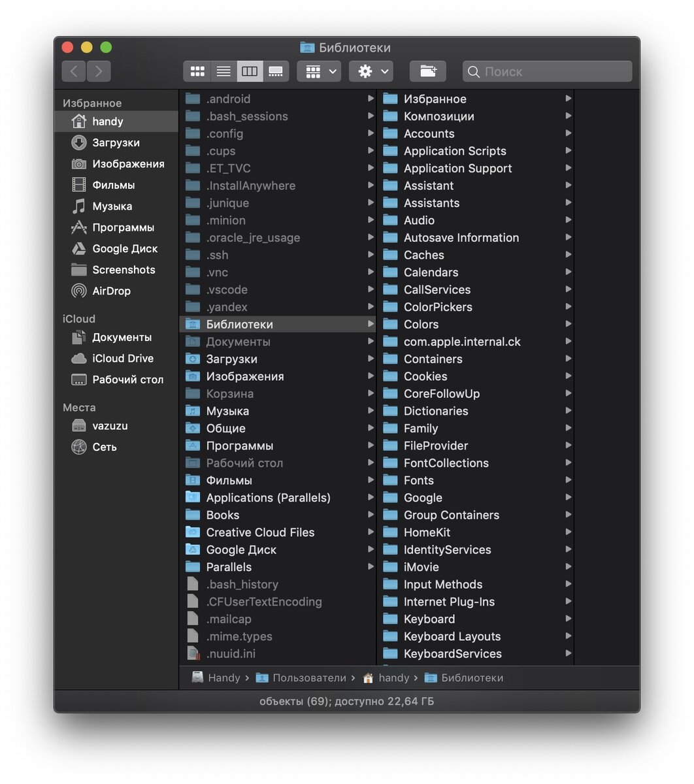Viewport: 694px width, 784px height.
Task: Select the .ssh folder
Action: 278,255
